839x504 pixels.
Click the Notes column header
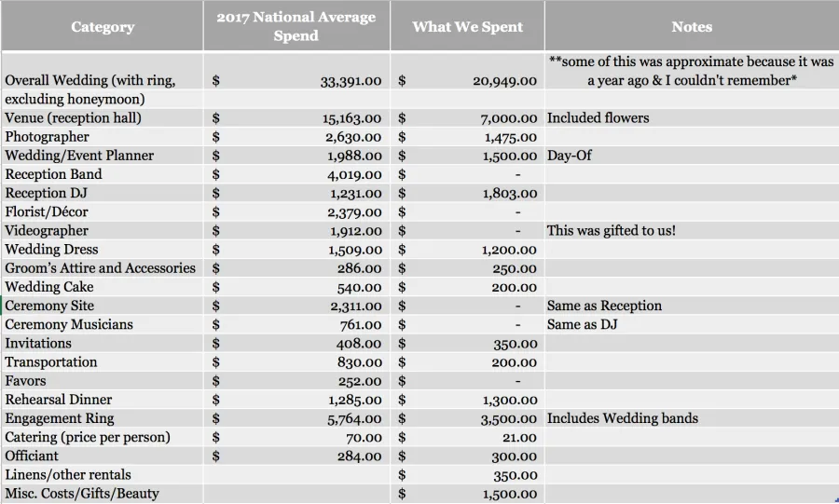coord(692,26)
